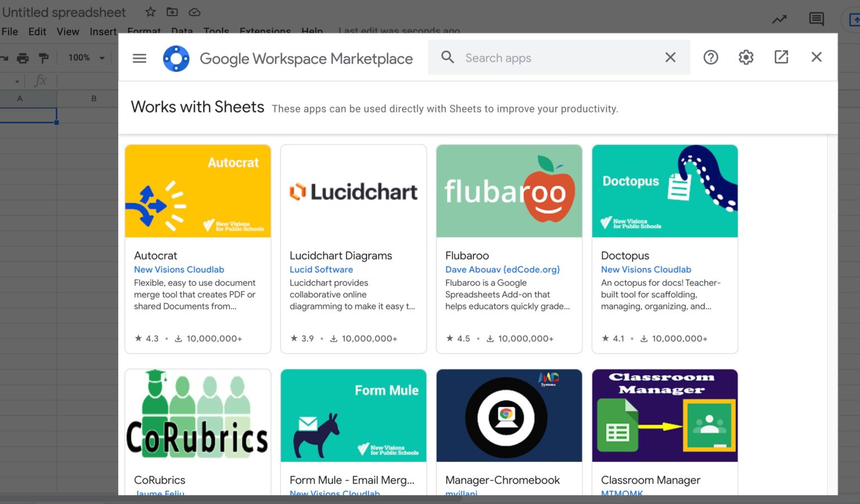This screenshot has height=504, width=860.
Task: Click the print icon in toolbar
Action: tap(22, 58)
